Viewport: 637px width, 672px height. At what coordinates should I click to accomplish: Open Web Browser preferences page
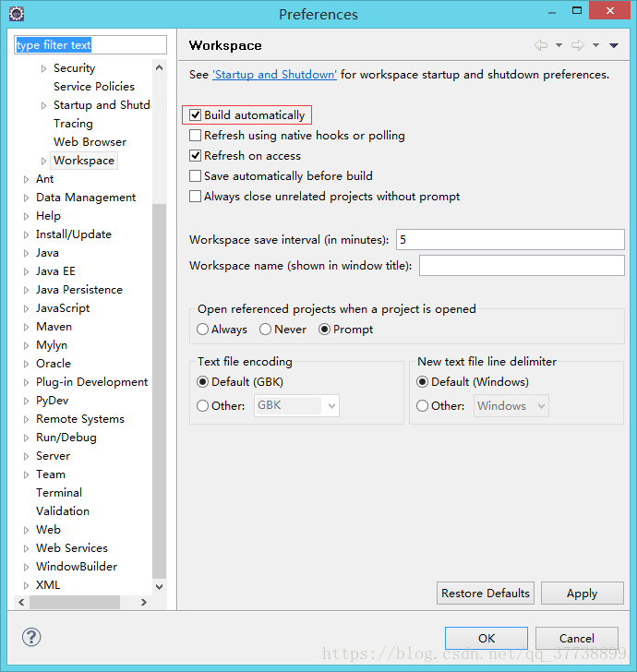pyautogui.click(x=90, y=142)
